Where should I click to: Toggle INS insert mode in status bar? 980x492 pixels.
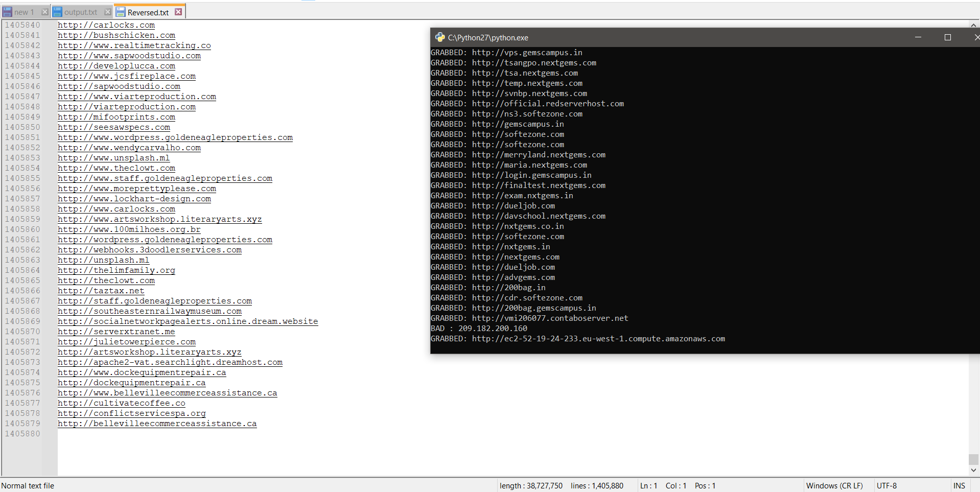959,486
